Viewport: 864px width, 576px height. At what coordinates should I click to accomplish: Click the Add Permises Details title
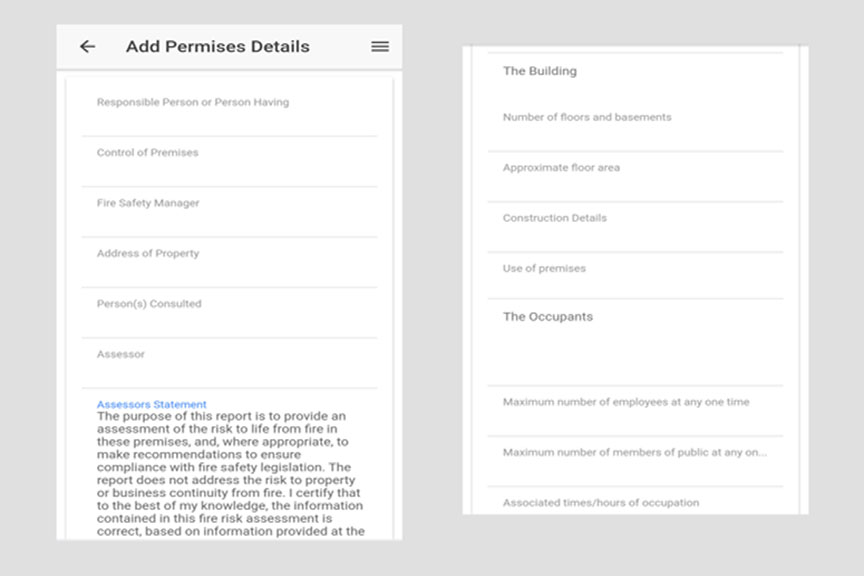coord(217,47)
